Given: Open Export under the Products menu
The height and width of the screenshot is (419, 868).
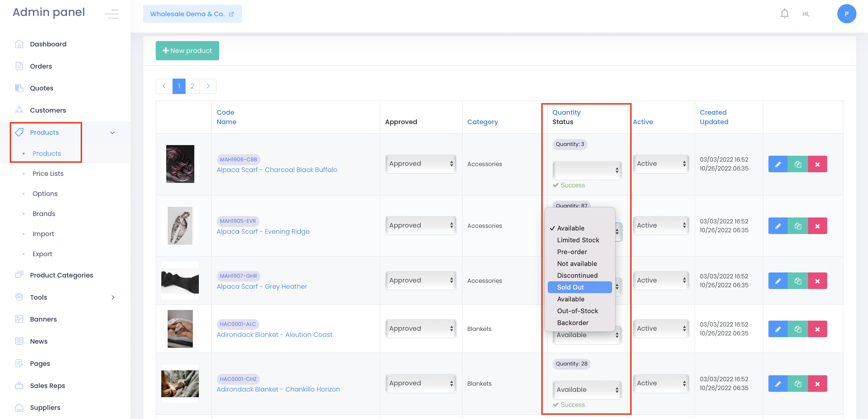Looking at the screenshot, I should [x=42, y=254].
